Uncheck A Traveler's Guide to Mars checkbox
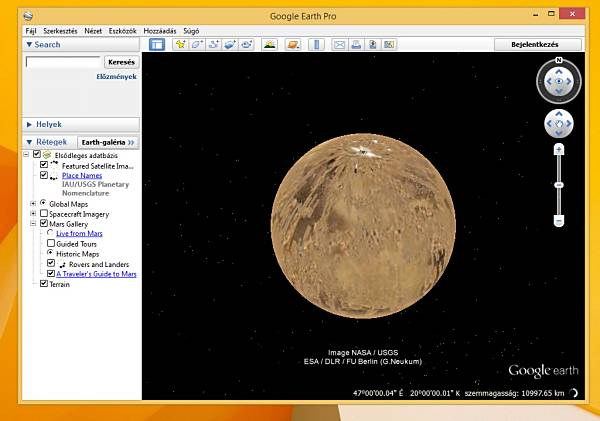600x421 pixels. (51, 273)
